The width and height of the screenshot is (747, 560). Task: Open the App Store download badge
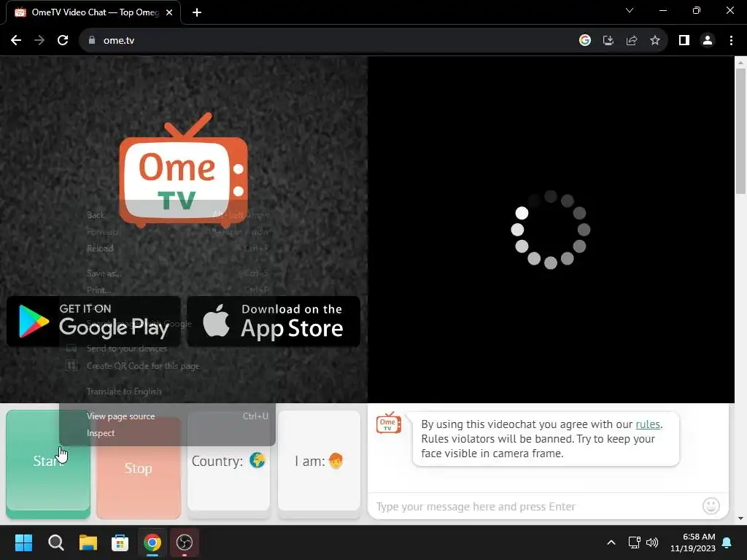[274, 322]
